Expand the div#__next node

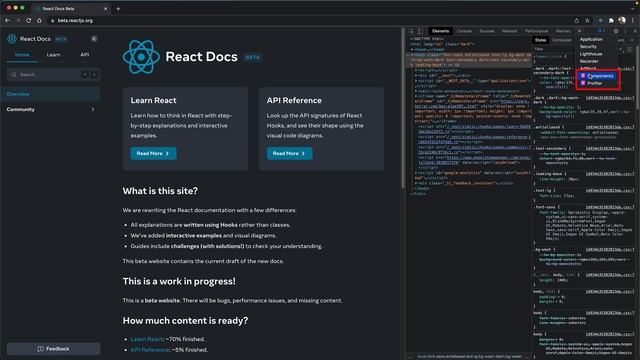[416, 76]
